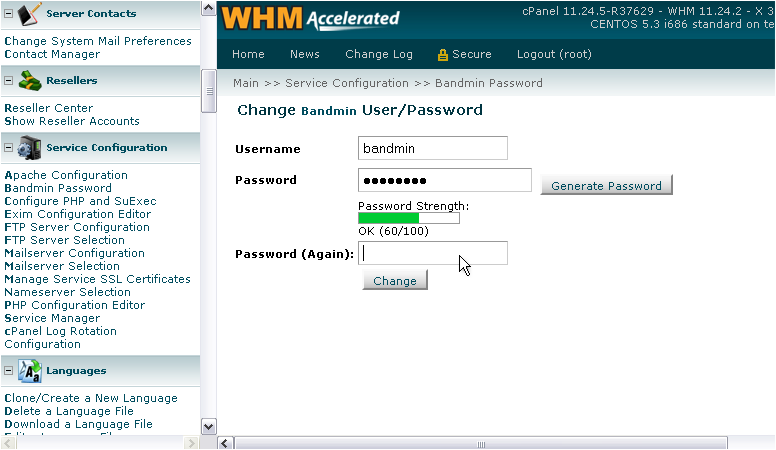
Task: Collapse the Service Configuration section
Action: coord(8,148)
